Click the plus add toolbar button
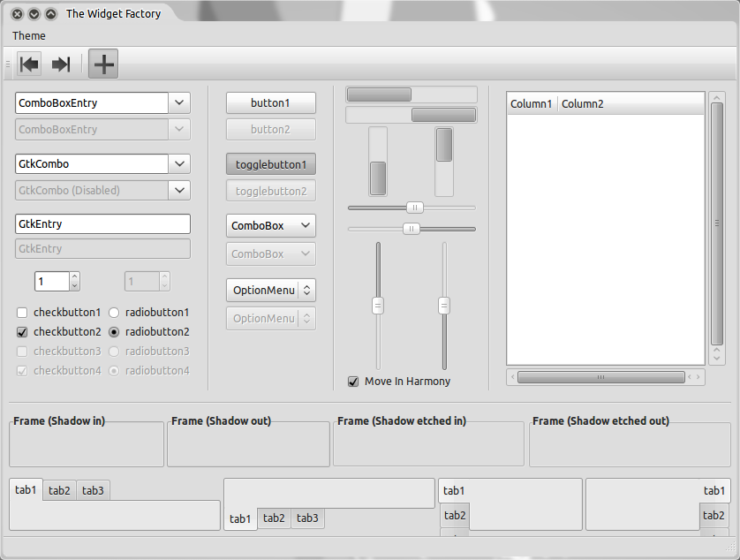 point(103,64)
